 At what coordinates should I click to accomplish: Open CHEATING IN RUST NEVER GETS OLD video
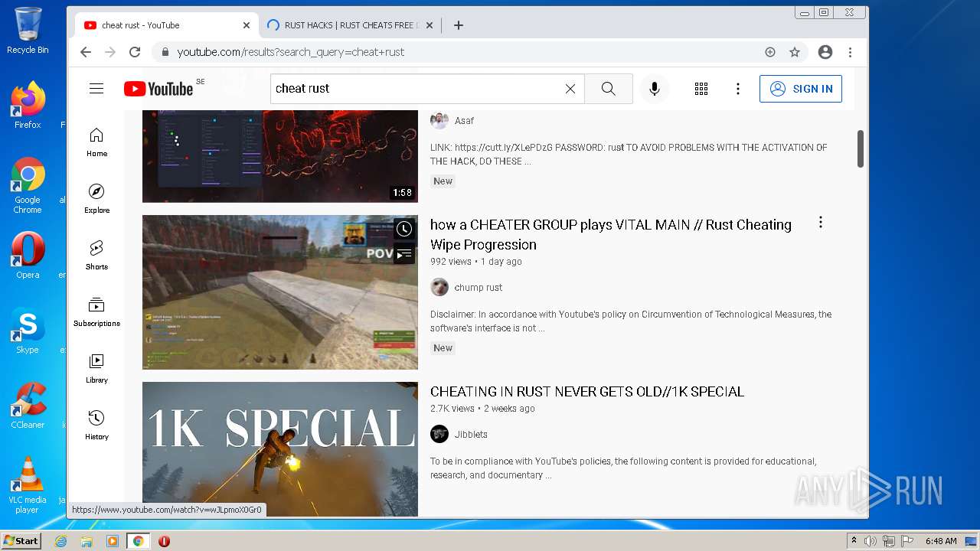tap(587, 392)
